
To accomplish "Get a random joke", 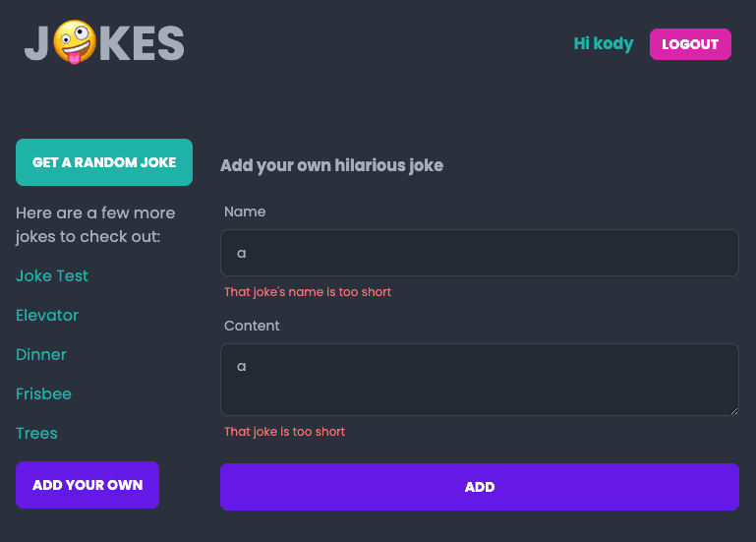I will pos(104,162).
